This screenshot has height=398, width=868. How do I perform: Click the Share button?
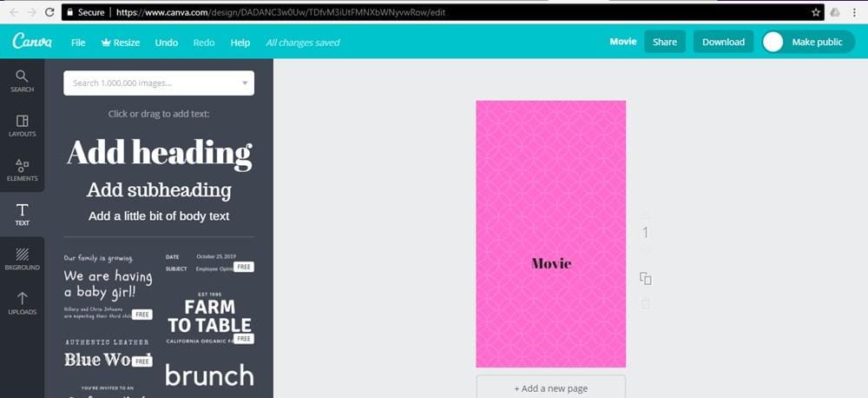coord(665,42)
